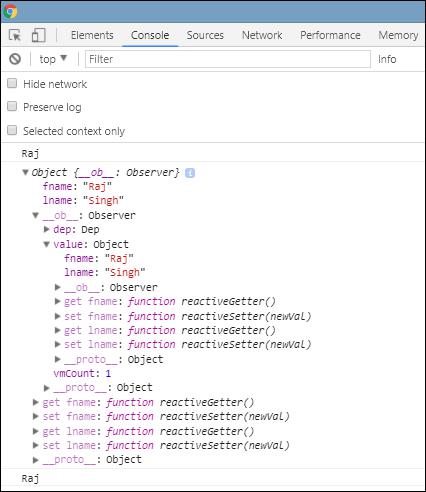Enable the Hide network checkbox
426x492 pixels.
[x=12, y=83]
